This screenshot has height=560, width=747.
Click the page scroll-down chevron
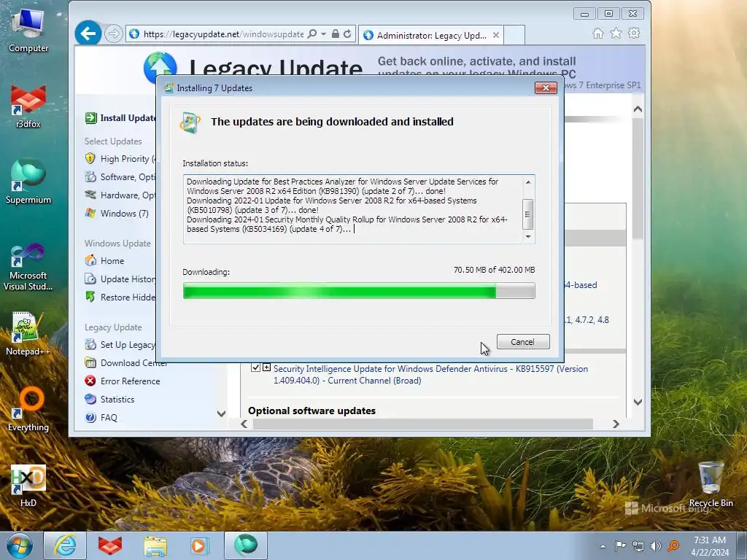[x=638, y=402]
